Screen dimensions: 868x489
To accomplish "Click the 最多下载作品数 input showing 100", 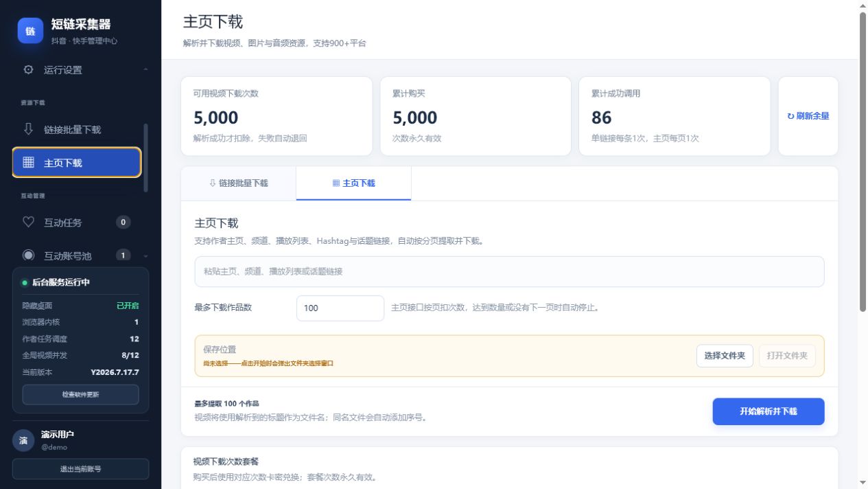I will click(340, 308).
